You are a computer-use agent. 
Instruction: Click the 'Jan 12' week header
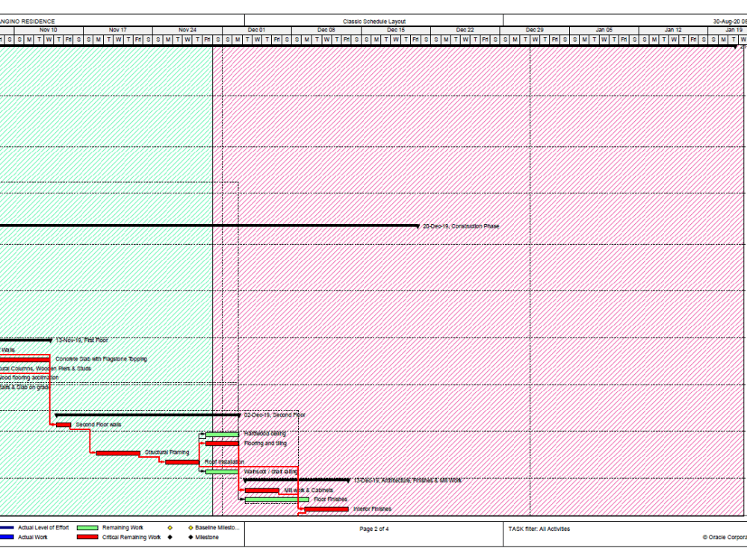pos(673,30)
